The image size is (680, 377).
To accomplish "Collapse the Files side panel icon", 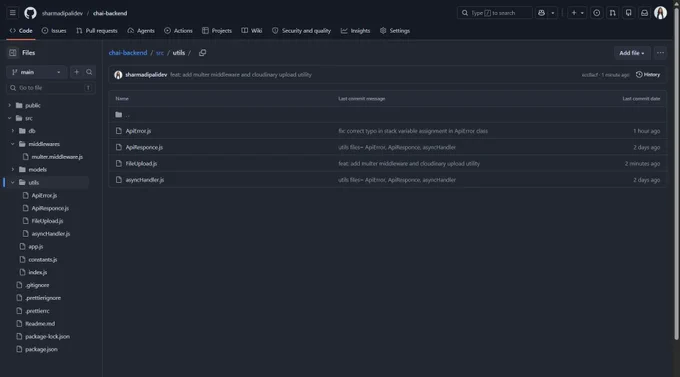I will coord(13,53).
